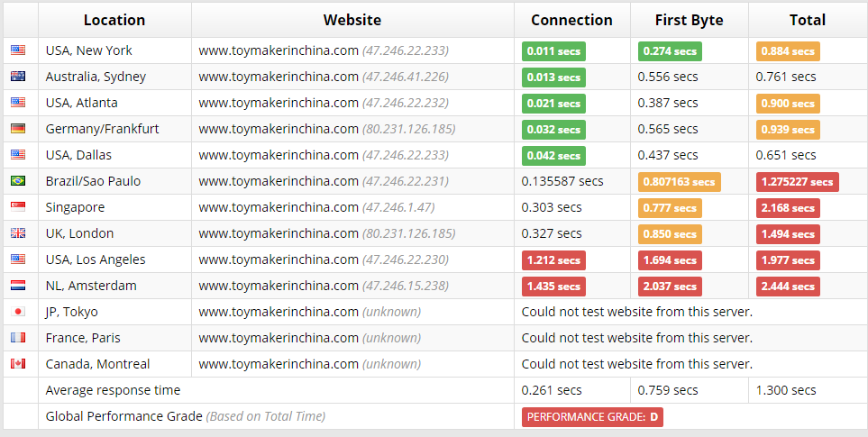This screenshot has width=868, height=437.
Task: Click the green 0.274 secs first byte badge
Action: 670,50
